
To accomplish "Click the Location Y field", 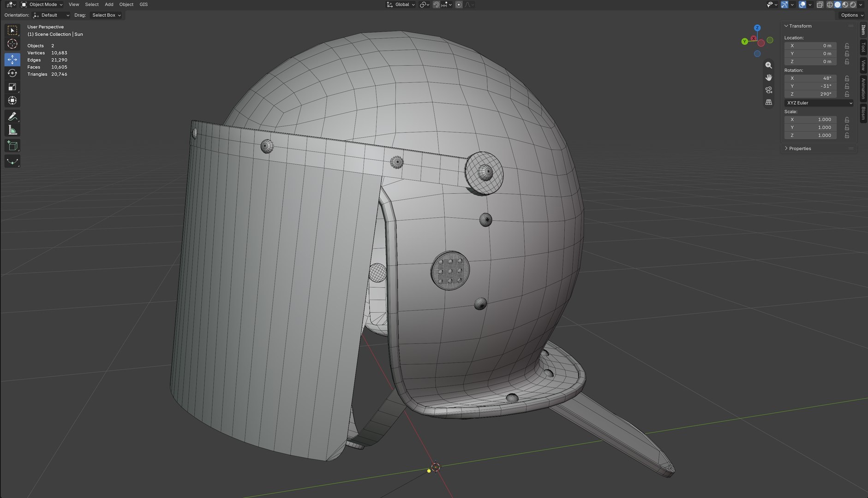I will point(810,53).
